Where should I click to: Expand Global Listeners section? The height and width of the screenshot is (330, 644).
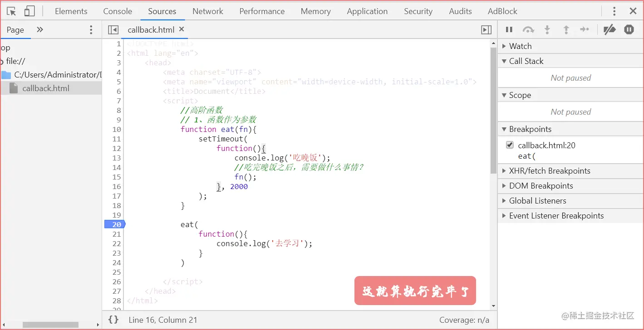pyautogui.click(x=570, y=201)
